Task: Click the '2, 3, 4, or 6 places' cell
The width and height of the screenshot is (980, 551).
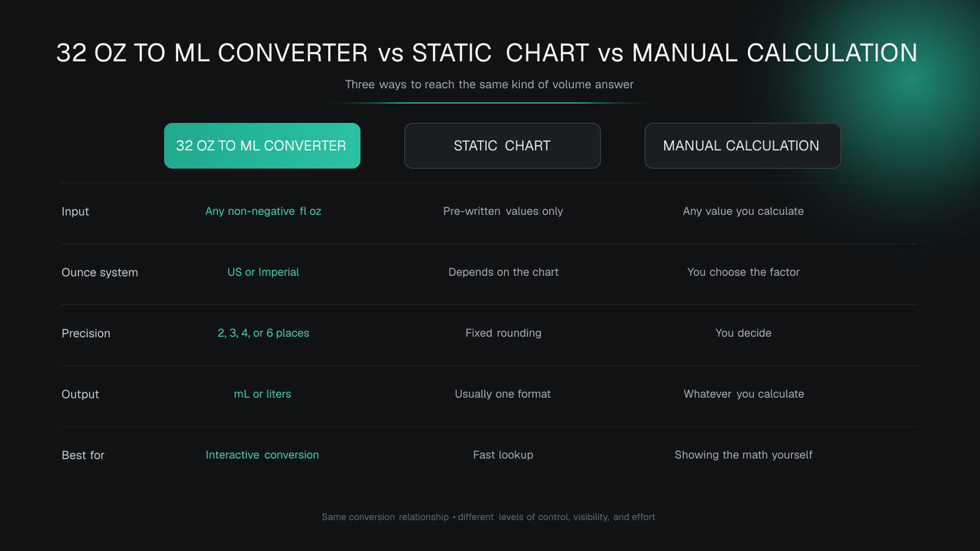Action: click(263, 333)
